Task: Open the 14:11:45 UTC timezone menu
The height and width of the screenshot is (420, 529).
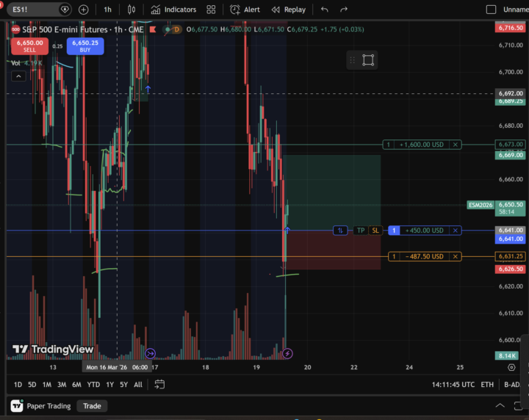Action: [453, 385]
